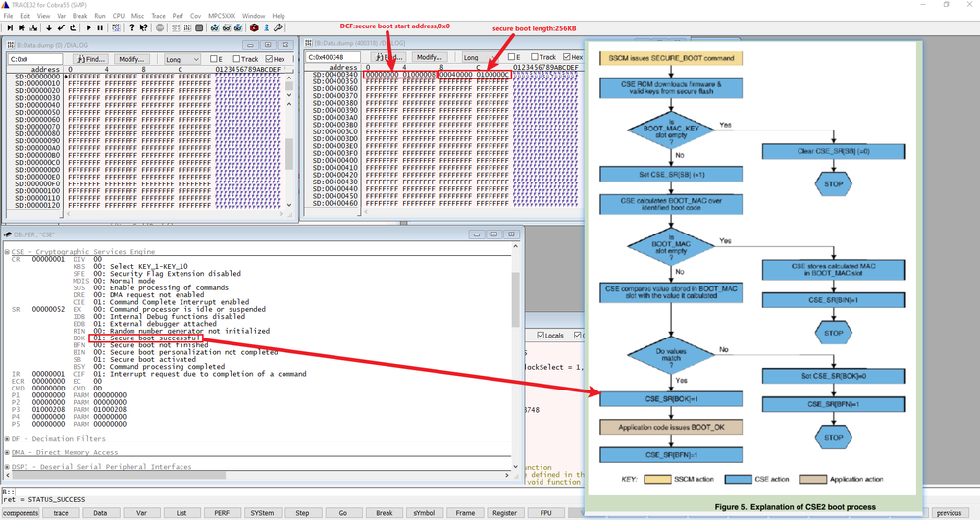Image resolution: width=980 pixels, height=520 pixels.
Task: Uncheck Hex in Data.dump (0) window
Action: coord(269,59)
